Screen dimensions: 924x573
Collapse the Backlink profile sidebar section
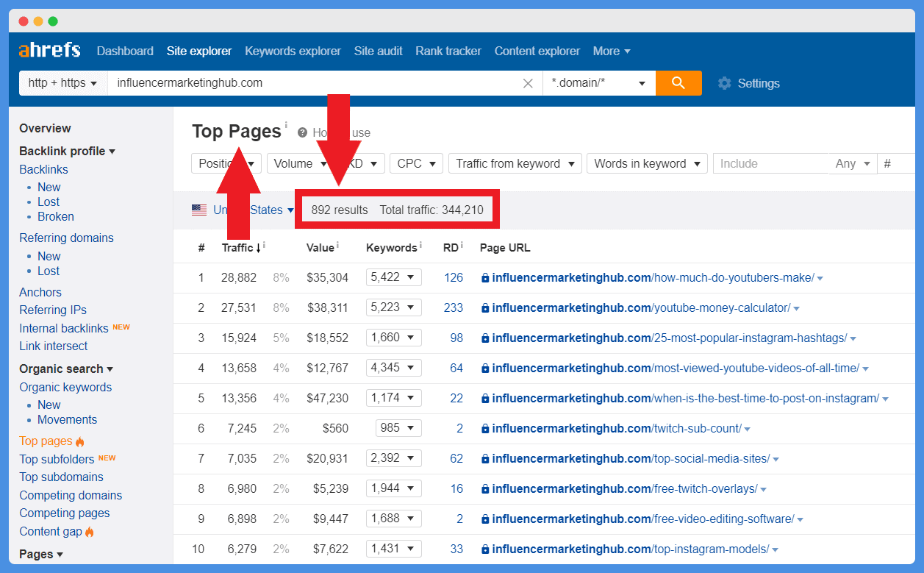tap(67, 151)
